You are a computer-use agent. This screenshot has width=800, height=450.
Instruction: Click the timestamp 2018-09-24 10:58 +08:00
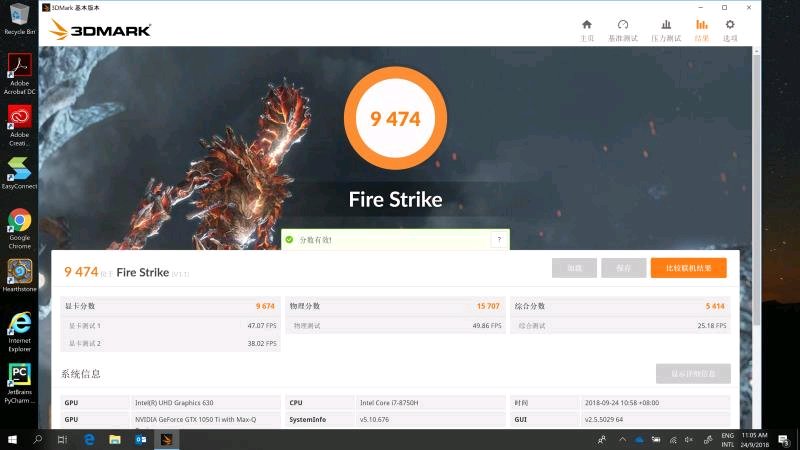coord(622,403)
